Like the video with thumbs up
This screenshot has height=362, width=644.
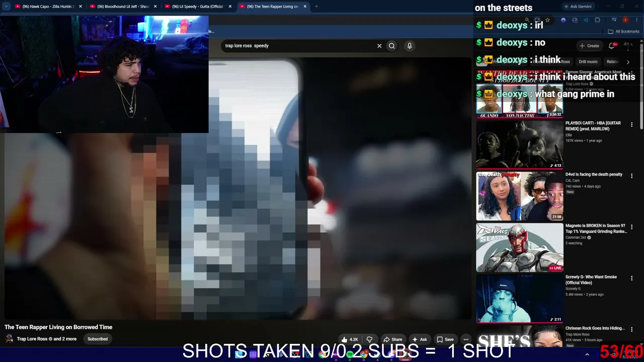coord(349,339)
